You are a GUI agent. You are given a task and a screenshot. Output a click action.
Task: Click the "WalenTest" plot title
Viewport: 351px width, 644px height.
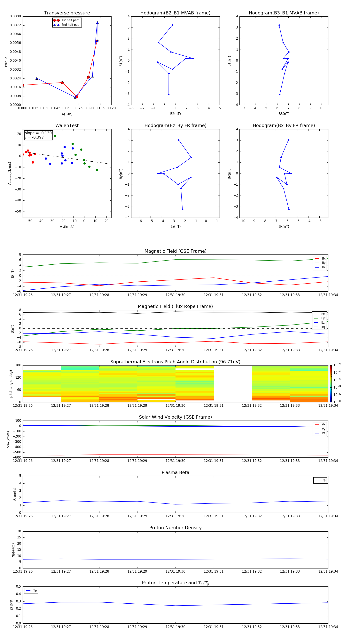tap(67, 125)
